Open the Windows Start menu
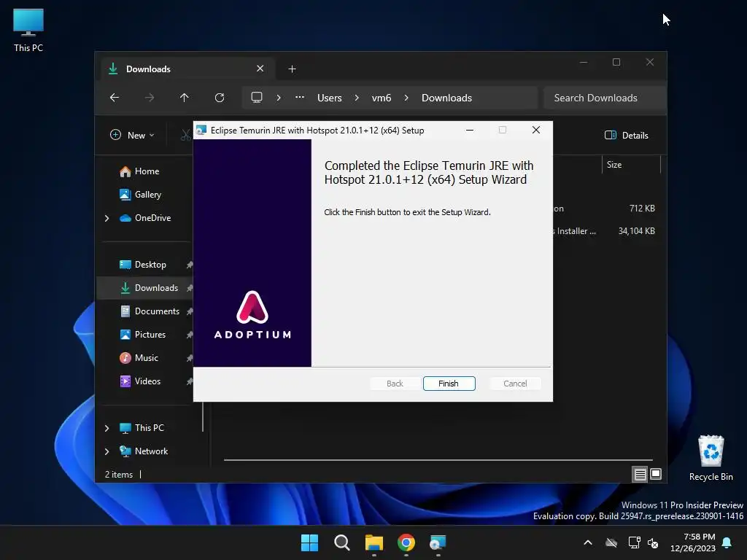747x560 pixels. [309, 542]
